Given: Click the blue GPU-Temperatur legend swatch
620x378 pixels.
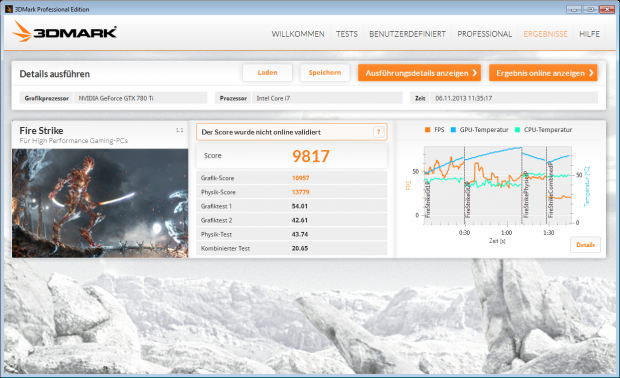Looking at the screenshot, I should coord(453,130).
